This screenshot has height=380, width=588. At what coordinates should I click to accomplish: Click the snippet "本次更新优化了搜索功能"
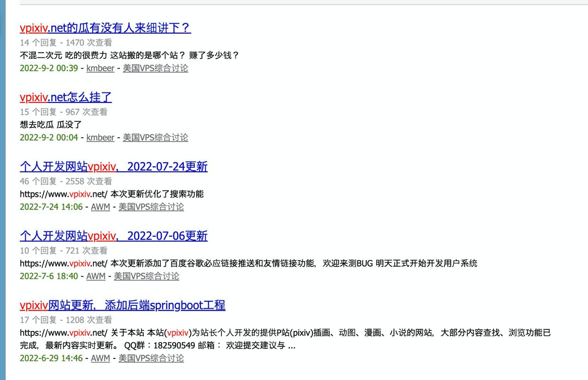[157, 194]
